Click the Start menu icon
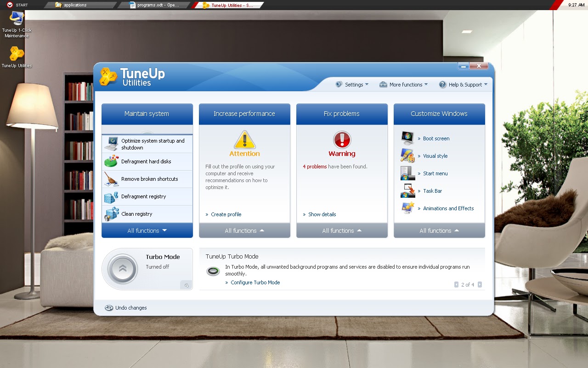 tap(407, 173)
